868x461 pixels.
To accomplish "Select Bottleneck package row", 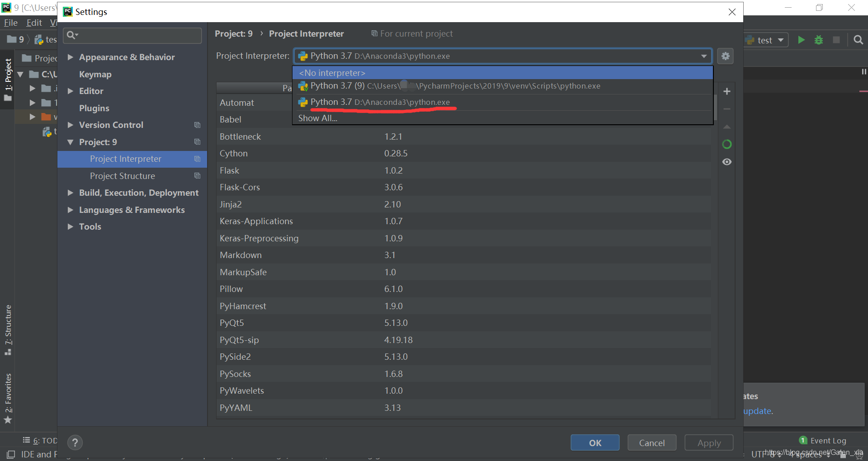I will pyautogui.click(x=463, y=136).
